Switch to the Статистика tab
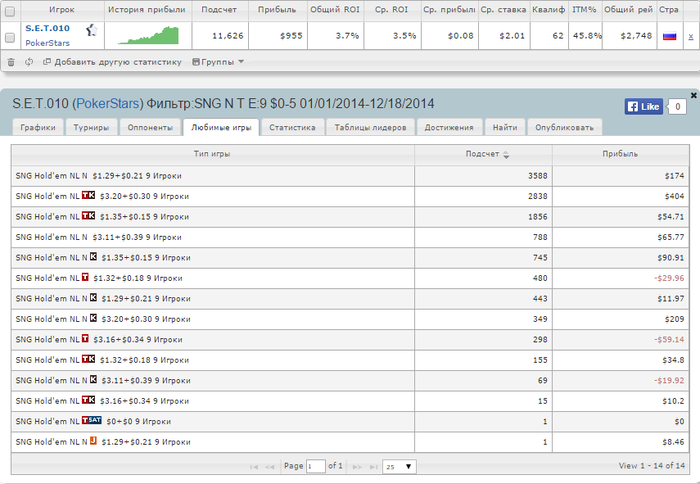Screen dimensions: 700x484 [292, 127]
